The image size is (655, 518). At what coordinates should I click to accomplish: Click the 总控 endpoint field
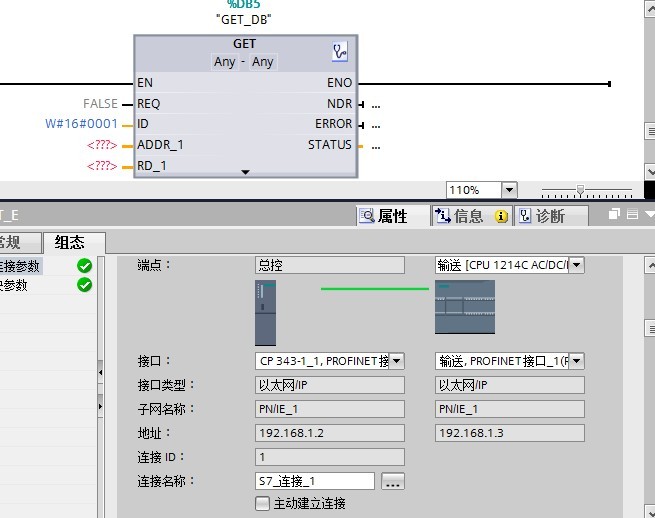pyautogui.click(x=330, y=265)
